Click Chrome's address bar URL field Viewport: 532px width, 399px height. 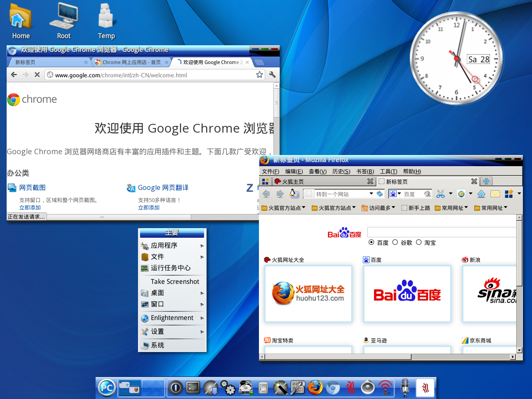coord(154,75)
